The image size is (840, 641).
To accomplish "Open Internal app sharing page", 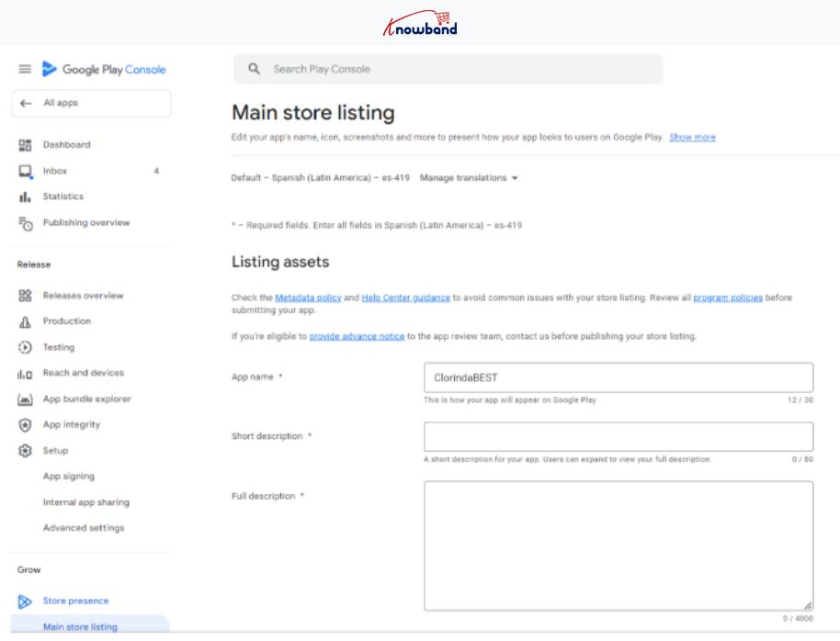I will coord(86,502).
